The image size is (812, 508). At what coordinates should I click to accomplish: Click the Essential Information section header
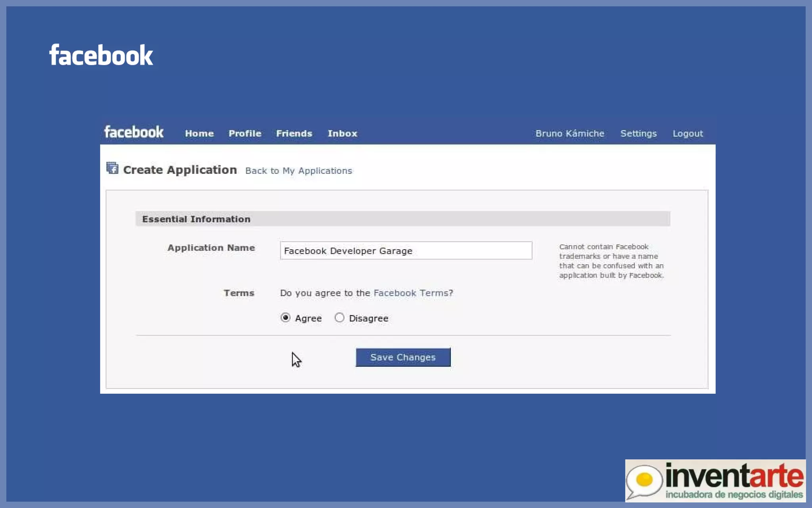click(196, 219)
